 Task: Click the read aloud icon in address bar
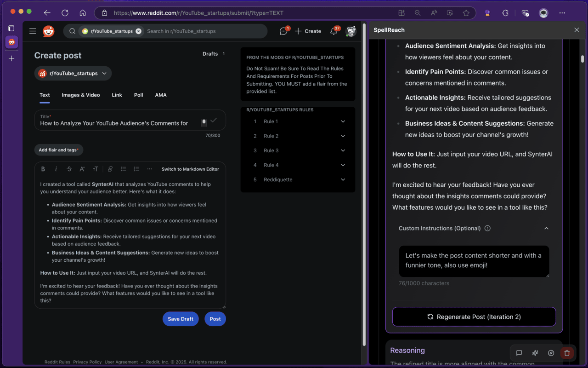(434, 13)
